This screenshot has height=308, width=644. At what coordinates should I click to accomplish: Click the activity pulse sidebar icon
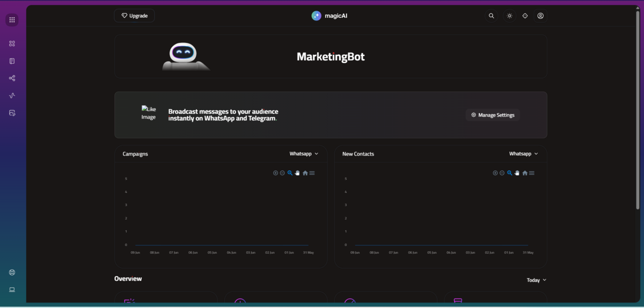(x=12, y=96)
